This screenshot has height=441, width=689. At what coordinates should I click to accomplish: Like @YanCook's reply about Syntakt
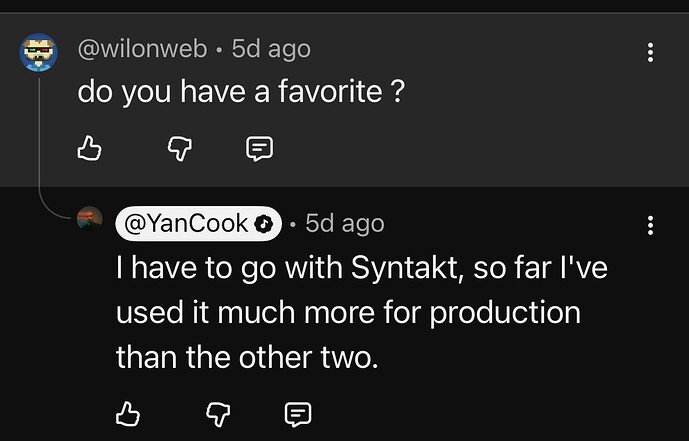[127, 414]
